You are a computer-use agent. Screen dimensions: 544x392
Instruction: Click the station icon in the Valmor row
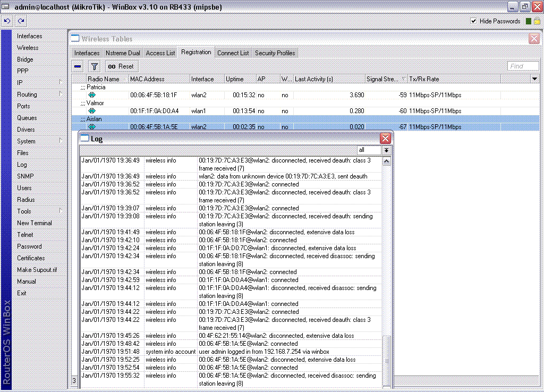coord(91,110)
